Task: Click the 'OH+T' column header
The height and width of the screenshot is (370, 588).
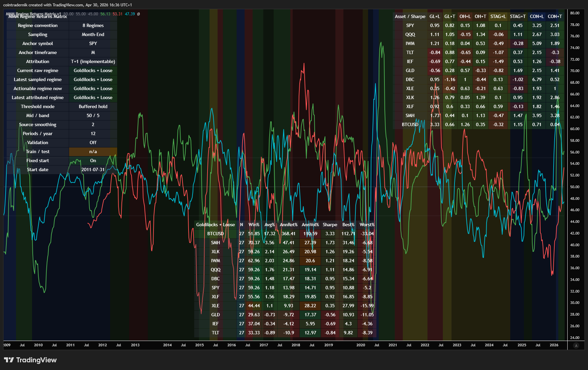Action: (481, 17)
